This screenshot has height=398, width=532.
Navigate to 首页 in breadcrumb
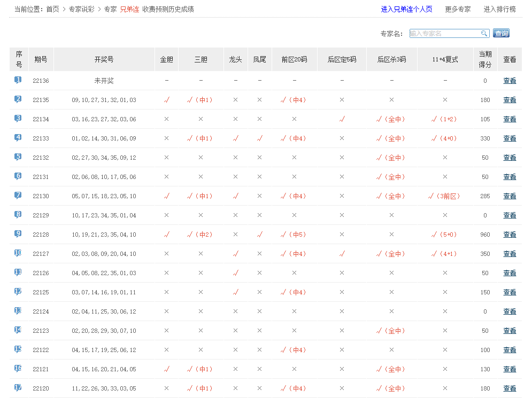pos(52,9)
